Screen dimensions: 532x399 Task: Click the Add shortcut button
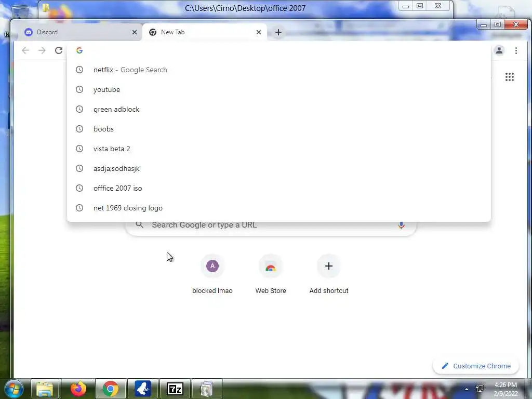[329, 274]
